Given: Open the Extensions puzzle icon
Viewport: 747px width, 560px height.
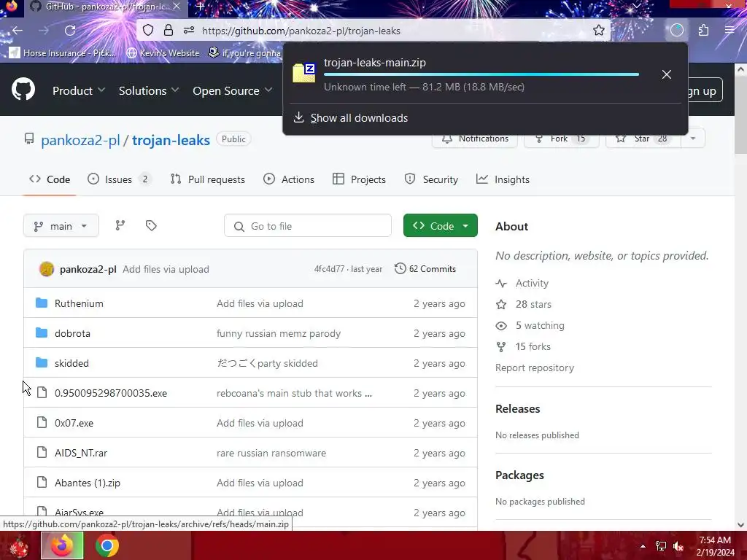Looking at the screenshot, I should pyautogui.click(x=703, y=31).
